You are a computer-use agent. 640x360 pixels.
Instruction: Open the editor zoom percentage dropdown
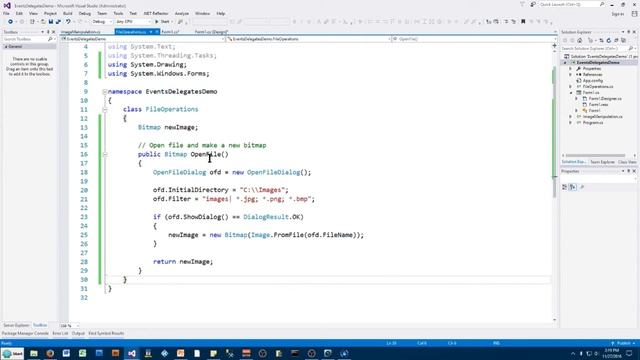pos(70,326)
